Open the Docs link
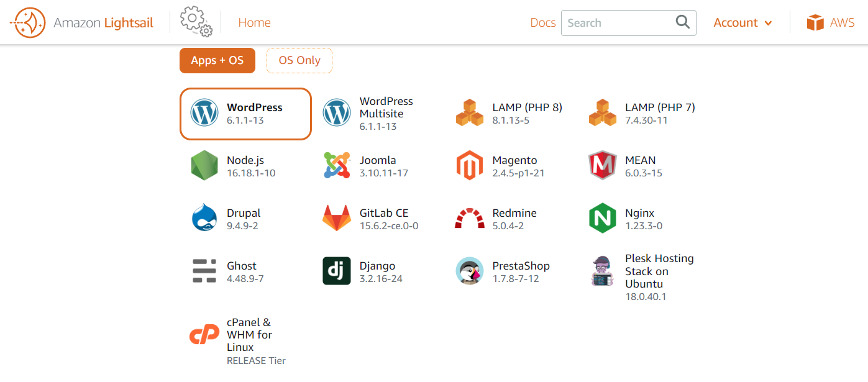Viewport: 868px width, 382px height. pos(542,23)
